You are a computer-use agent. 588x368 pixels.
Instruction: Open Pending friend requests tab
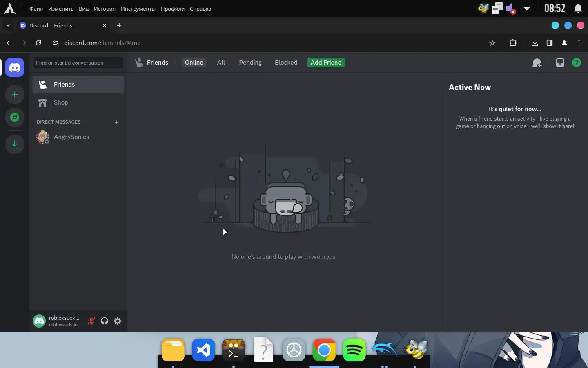click(250, 63)
